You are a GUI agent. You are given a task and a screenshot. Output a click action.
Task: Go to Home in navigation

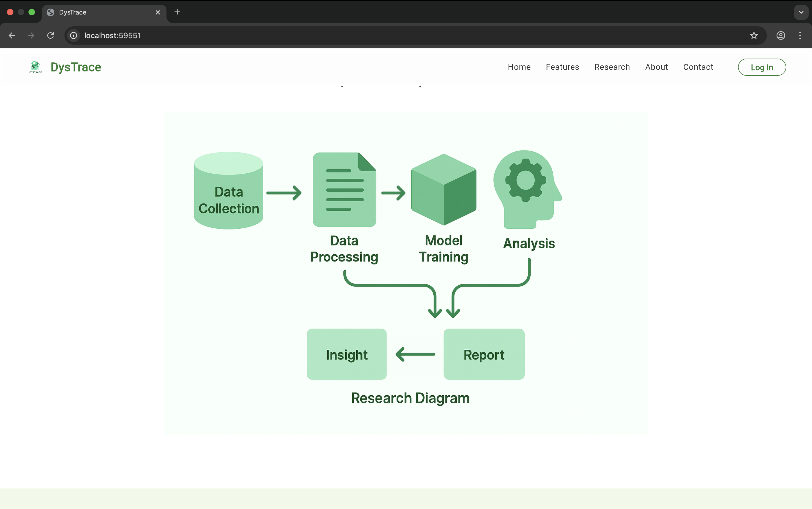click(519, 67)
